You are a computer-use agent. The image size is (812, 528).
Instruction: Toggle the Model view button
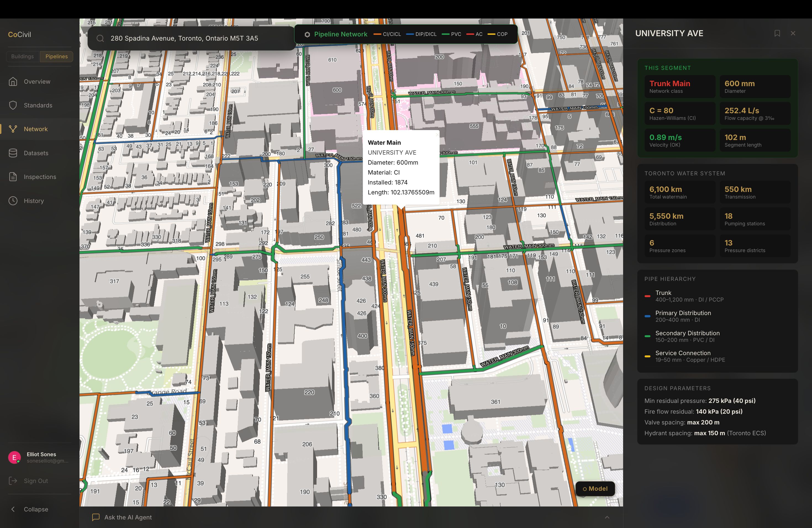(595, 489)
